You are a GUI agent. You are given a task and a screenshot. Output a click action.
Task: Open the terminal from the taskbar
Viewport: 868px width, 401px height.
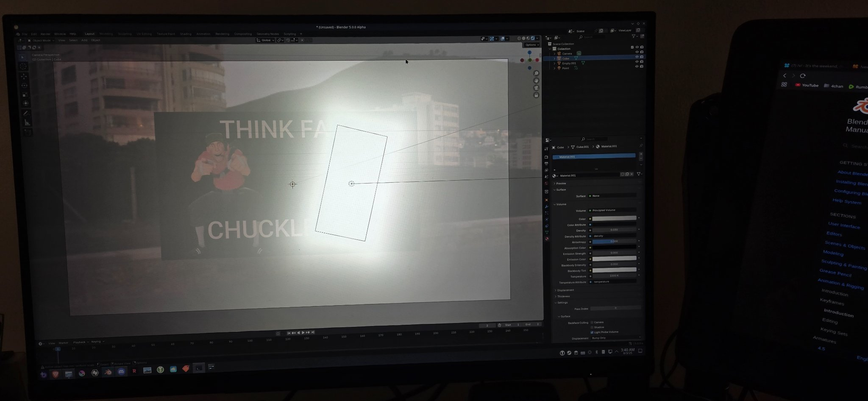pos(199,369)
